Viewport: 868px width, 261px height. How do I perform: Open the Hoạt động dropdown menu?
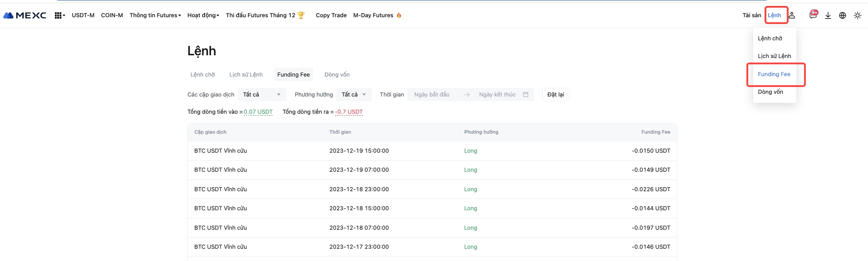point(203,15)
